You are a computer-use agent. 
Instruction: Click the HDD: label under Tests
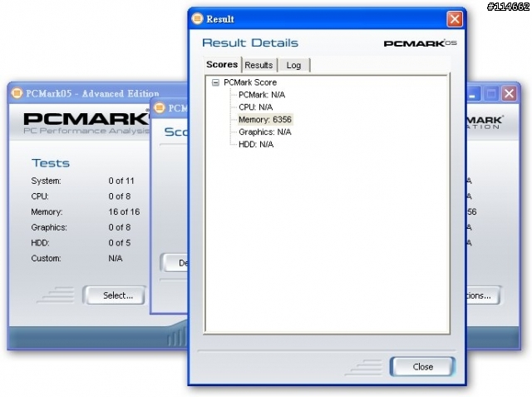(x=40, y=243)
